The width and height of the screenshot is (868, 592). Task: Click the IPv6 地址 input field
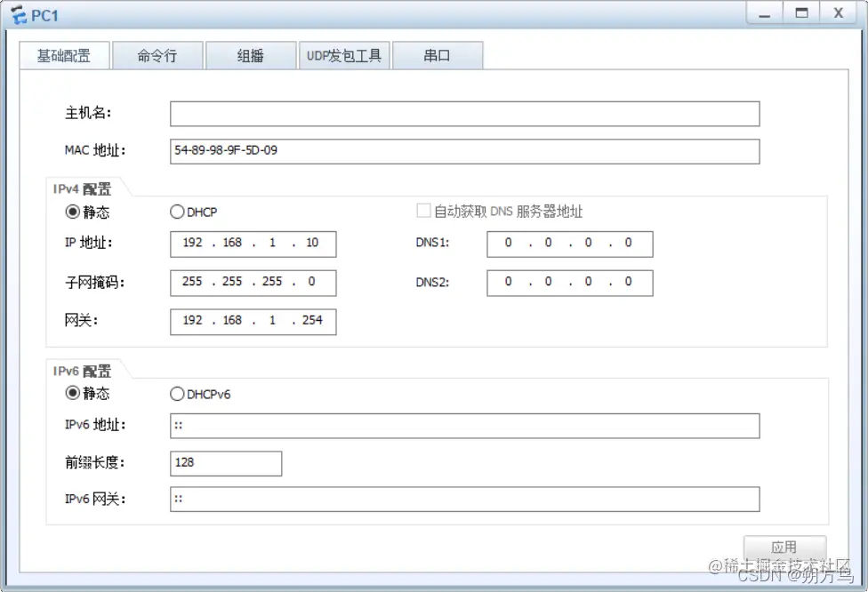pos(464,426)
